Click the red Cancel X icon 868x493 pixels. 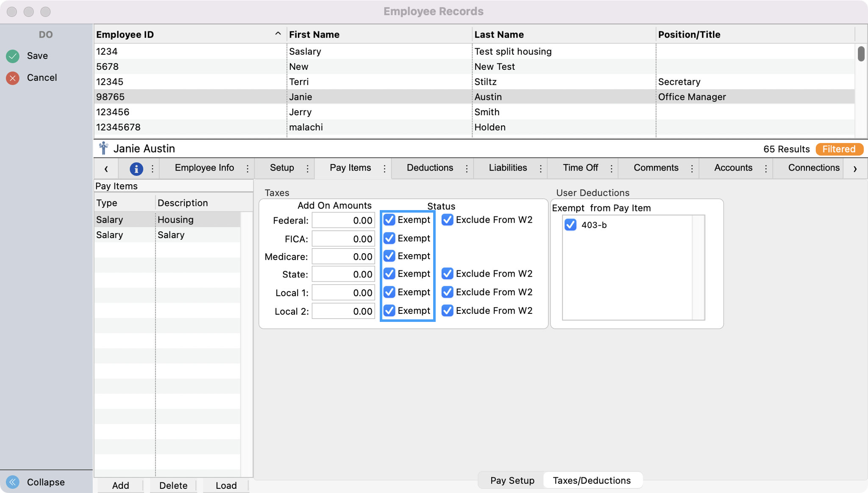tap(13, 78)
